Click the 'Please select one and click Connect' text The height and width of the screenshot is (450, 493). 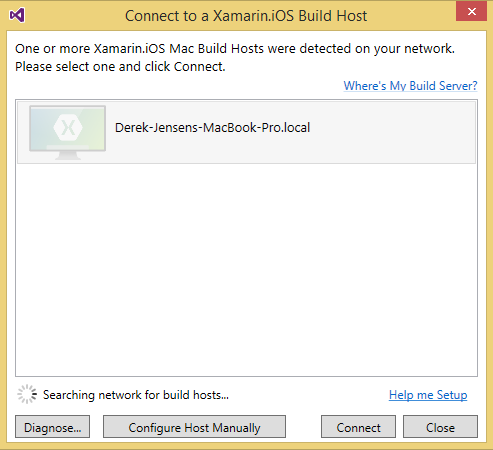point(120,67)
